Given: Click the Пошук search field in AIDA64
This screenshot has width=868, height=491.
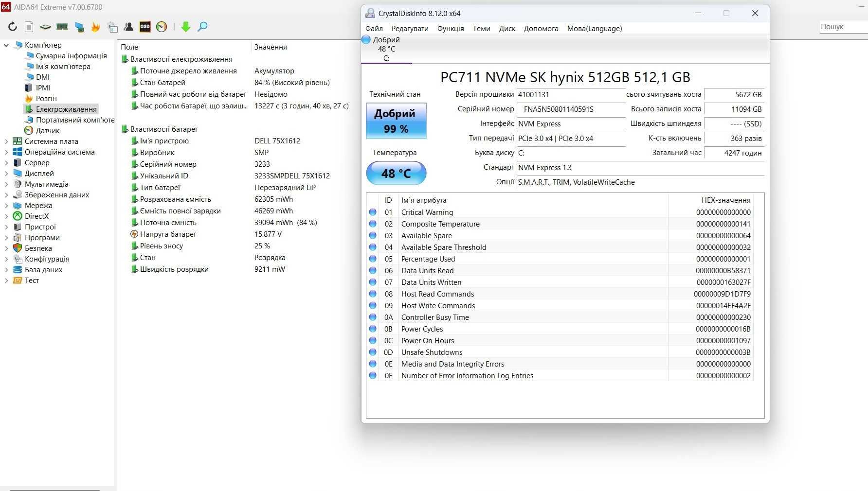Looking at the screenshot, I should click(844, 27).
